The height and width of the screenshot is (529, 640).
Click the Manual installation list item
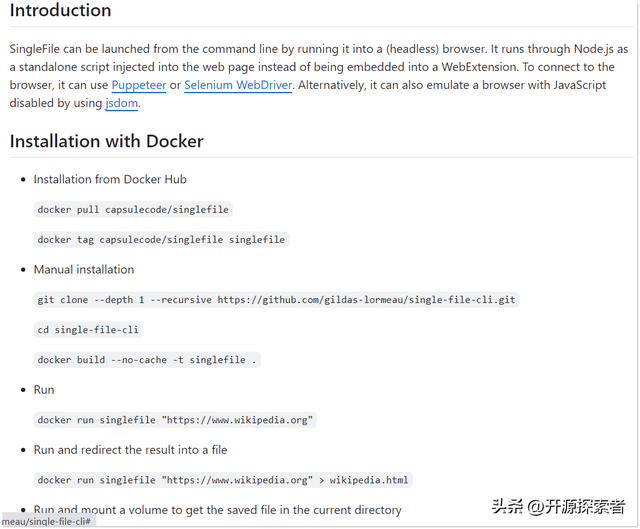click(84, 270)
